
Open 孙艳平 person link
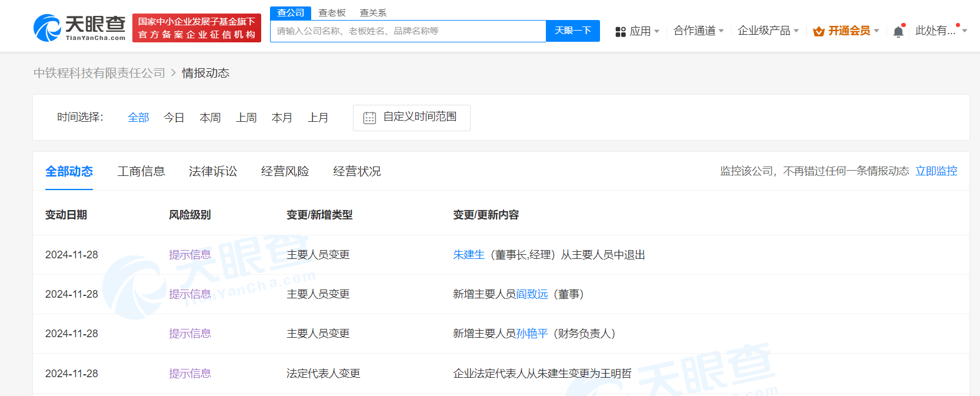pos(532,334)
